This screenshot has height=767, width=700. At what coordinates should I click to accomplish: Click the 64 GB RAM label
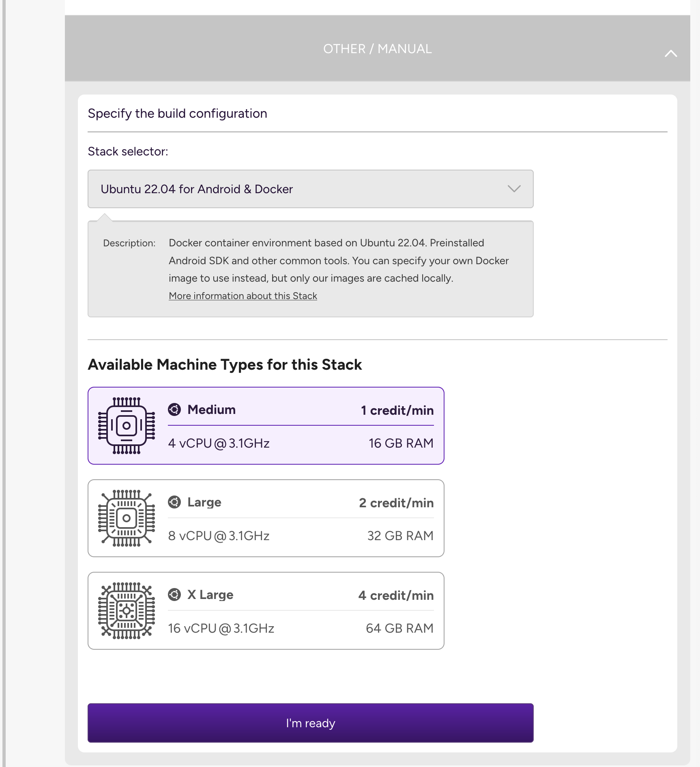coord(399,628)
